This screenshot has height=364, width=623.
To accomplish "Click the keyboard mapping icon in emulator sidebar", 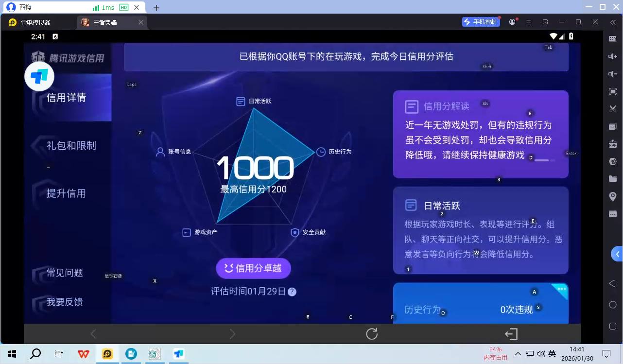I will [x=613, y=38].
